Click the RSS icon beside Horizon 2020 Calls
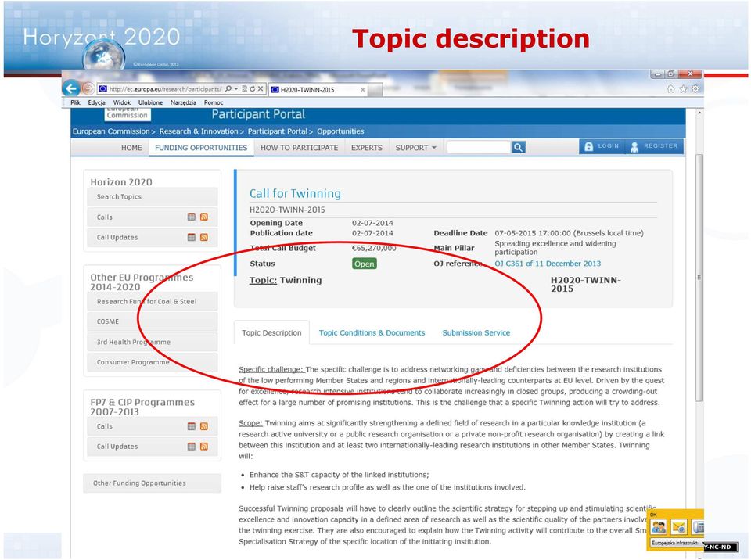This screenshot has width=751, height=560. click(x=204, y=217)
